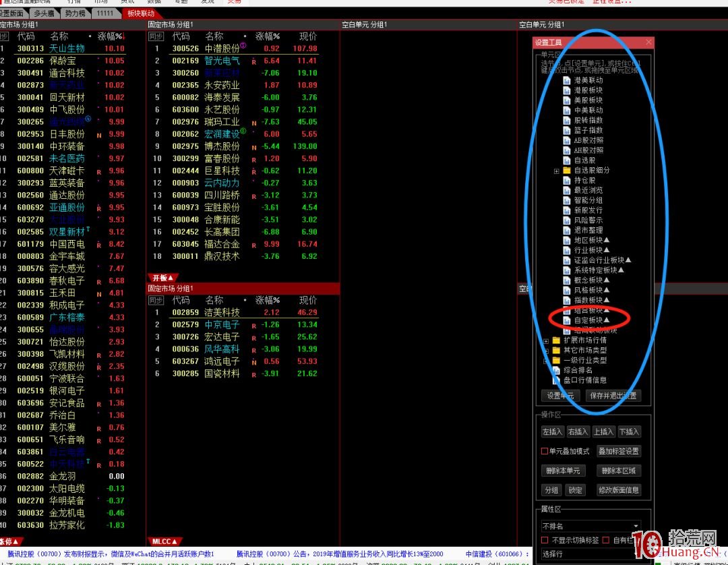Click the 同步 sync icon above 洁美科技
This screenshot has height=565, width=728.
pos(156,300)
